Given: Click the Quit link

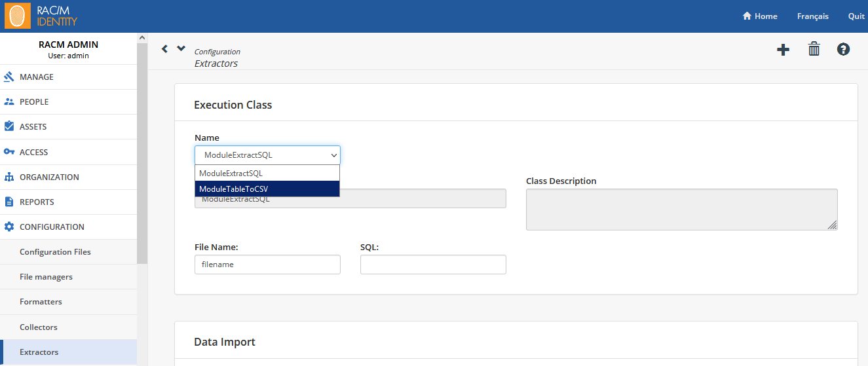Looking at the screenshot, I should click(x=856, y=16).
